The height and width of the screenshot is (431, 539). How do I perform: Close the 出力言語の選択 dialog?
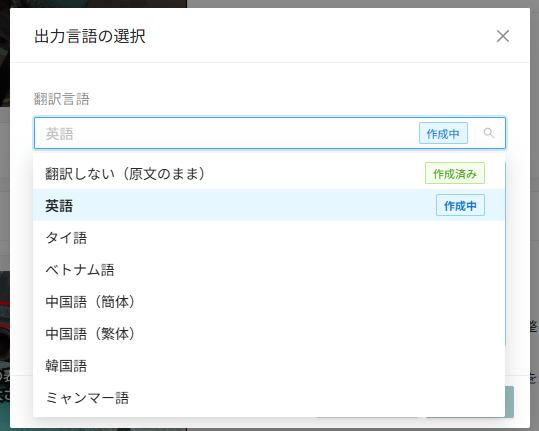point(503,36)
